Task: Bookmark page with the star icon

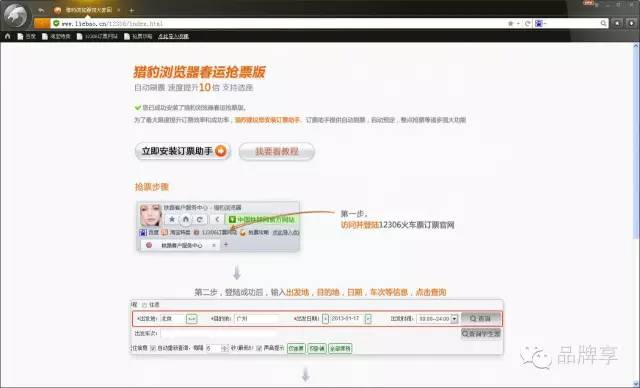Action: point(510,24)
